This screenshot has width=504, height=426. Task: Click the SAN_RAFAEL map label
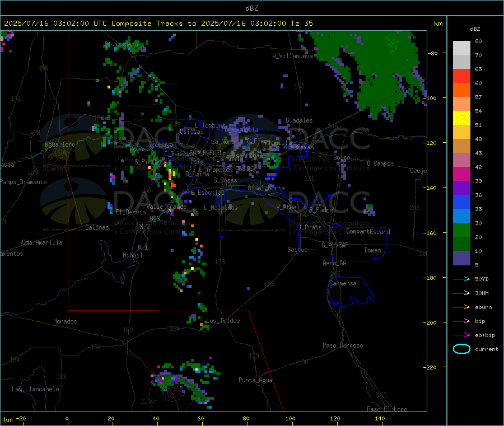tap(205, 152)
